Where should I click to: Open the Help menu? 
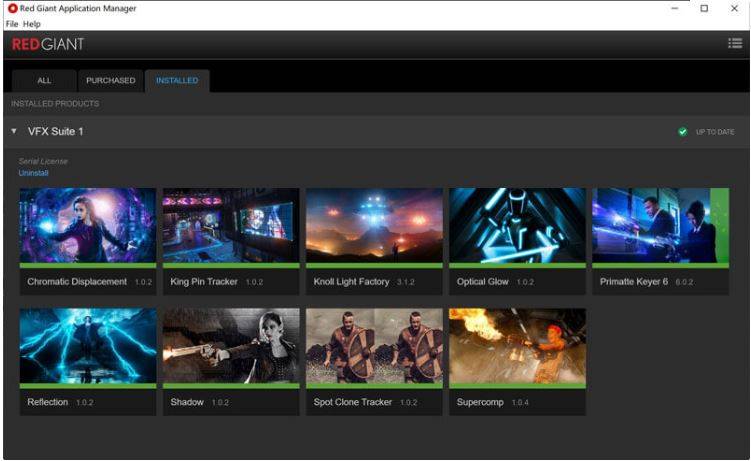(x=32, y=24)
